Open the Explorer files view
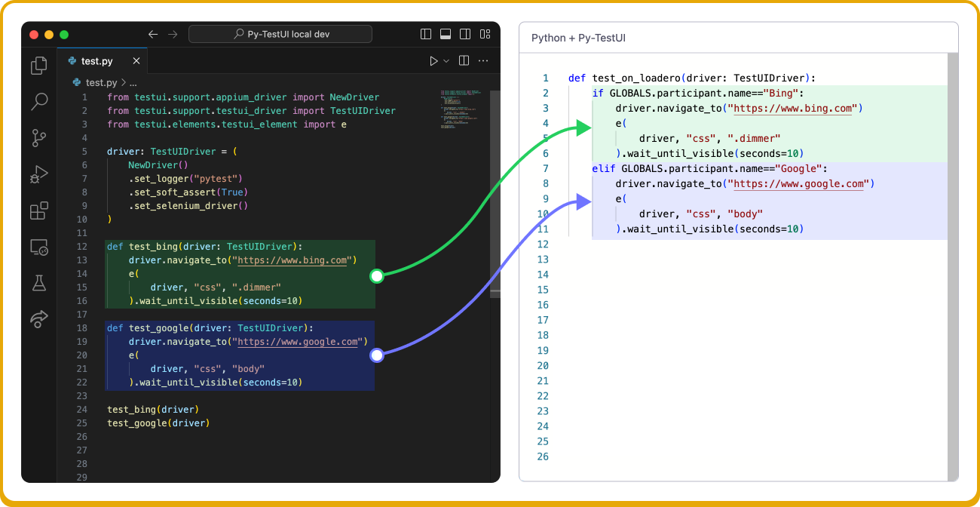 pos(39,66)
